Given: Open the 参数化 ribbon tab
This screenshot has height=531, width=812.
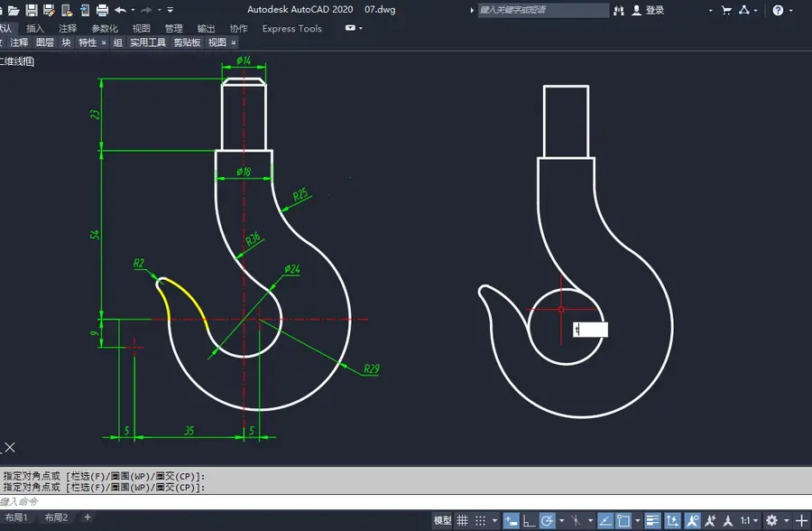Looking at the screenshot, I should pyautogui.click(x=105, y=29).
